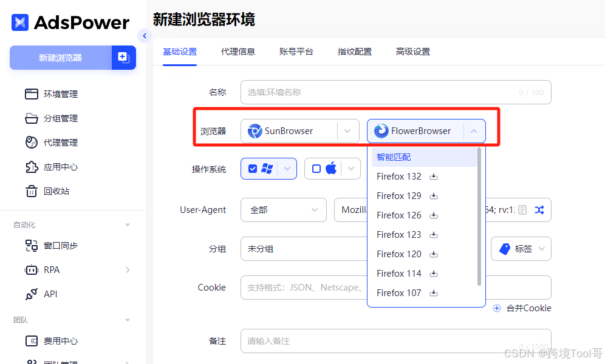Choose Firefox 126 from the list
The height and width of the screenshot is (364, 605).
[x=399, y=215]
